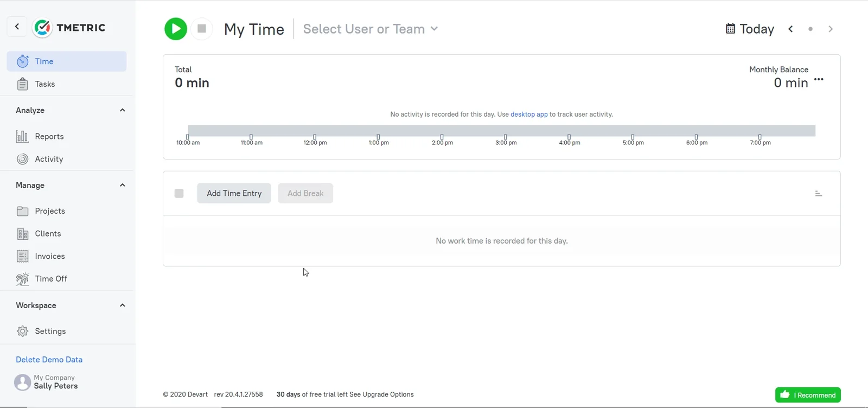Click the Reports bar chart icon
The image size is (868, 408).
tap(22, 136)
